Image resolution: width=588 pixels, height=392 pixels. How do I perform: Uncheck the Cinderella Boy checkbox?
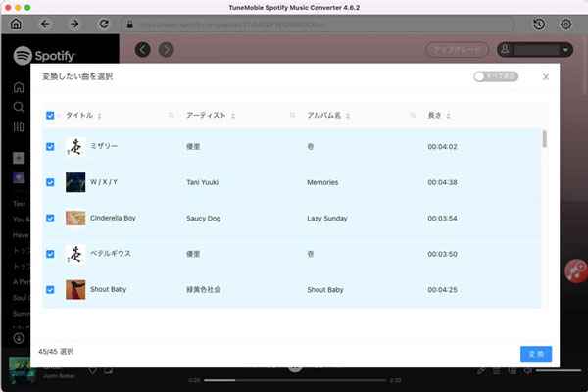pos(50,218)
